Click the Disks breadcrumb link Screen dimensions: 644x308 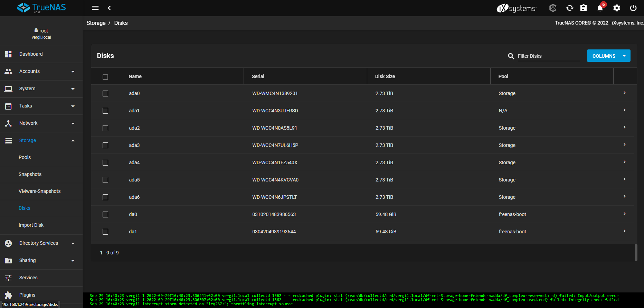[121, 23]
